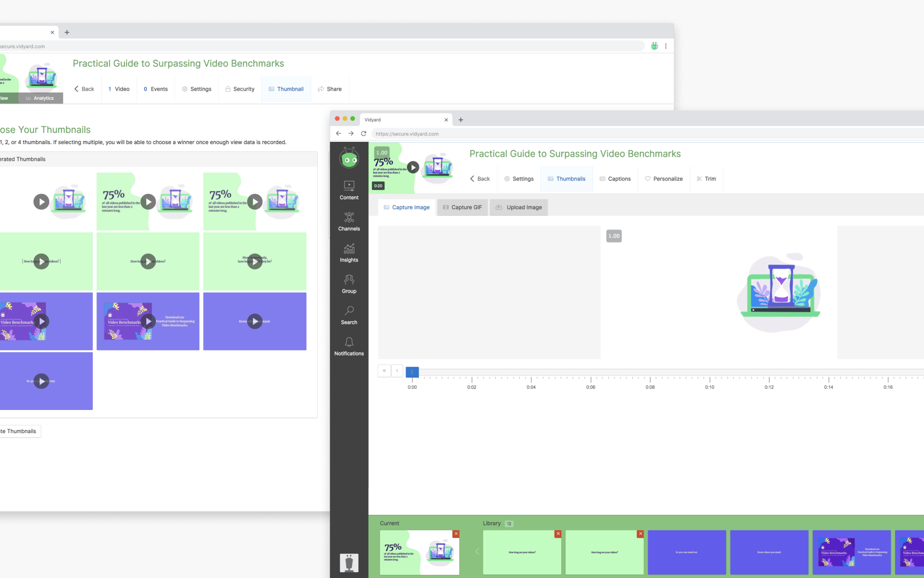Image resolution: width=924 pixels, height=578 pixels.
Task: Open the Insights section in sidebar
Action: (349, 253)
